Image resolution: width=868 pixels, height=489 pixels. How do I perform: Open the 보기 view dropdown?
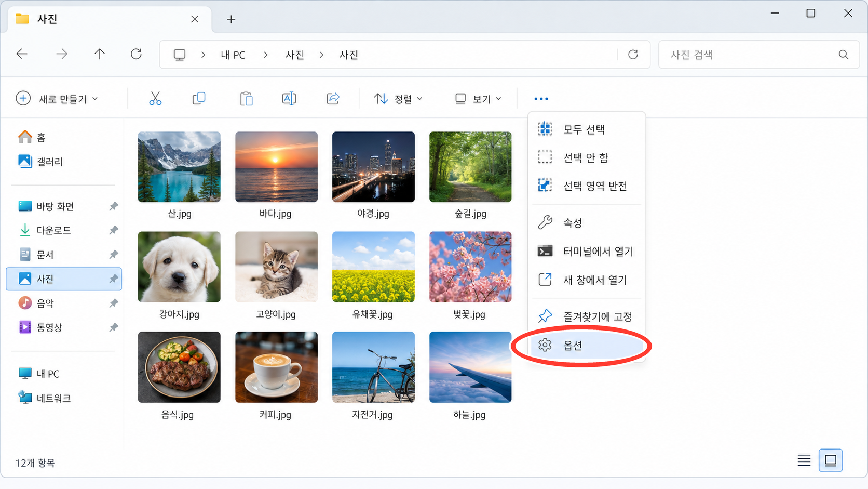(x=478, y=98)
